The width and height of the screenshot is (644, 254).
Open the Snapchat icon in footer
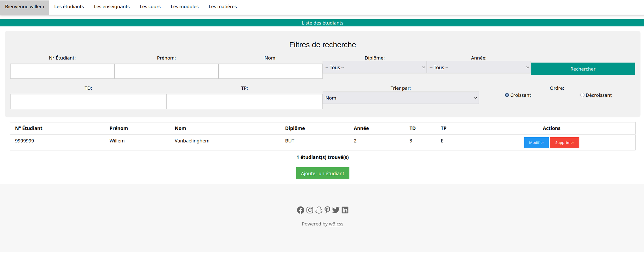pos(319,210)
